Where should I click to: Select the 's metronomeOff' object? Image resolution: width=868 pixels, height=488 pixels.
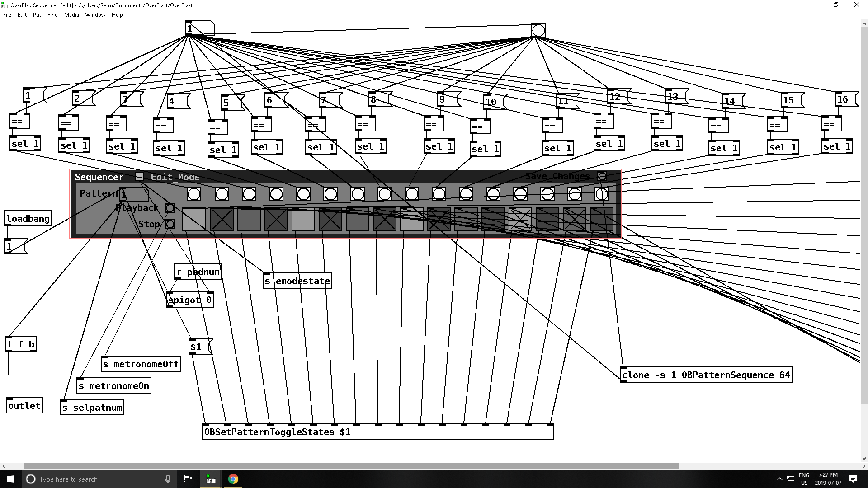click(x=141, y=364)
